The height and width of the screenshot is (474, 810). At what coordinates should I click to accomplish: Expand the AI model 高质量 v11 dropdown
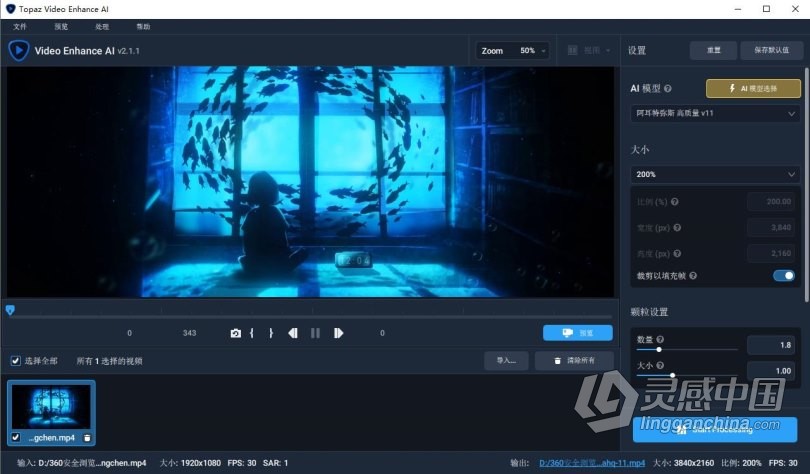[715, 113]
